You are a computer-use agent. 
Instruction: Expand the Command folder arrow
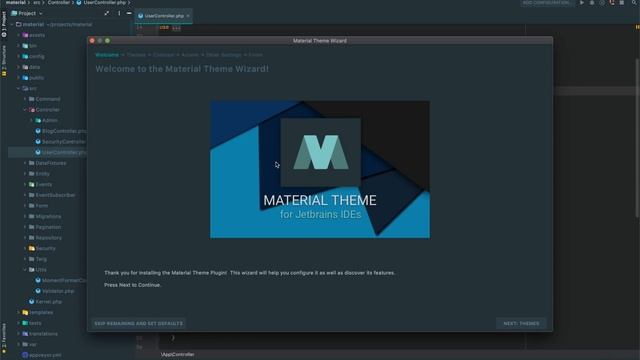tap(25, 99)
